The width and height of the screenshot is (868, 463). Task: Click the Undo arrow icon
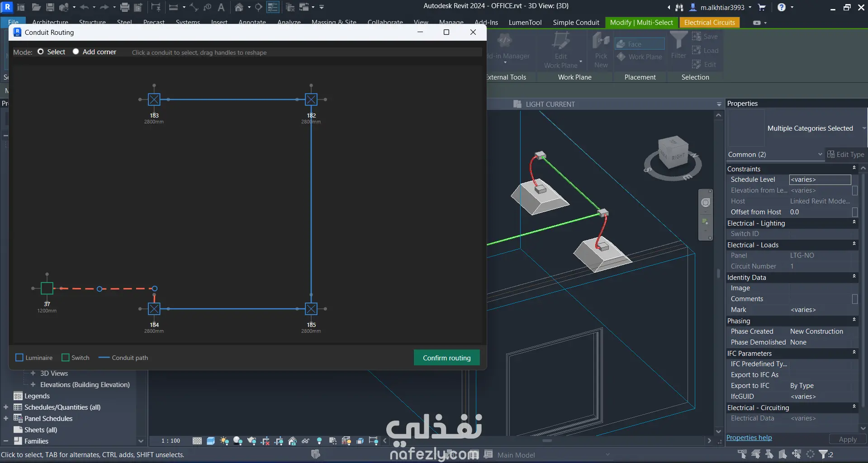click(x=84, y=7)
